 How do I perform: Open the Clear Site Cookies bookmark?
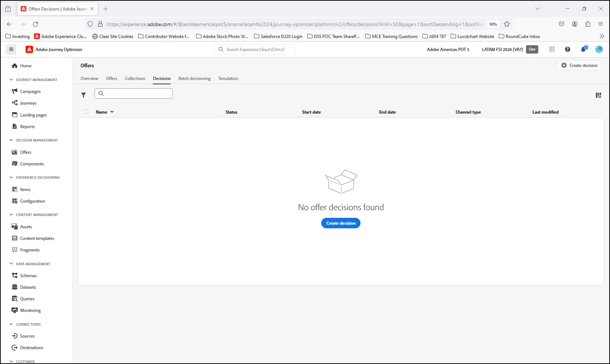point(113,36)
